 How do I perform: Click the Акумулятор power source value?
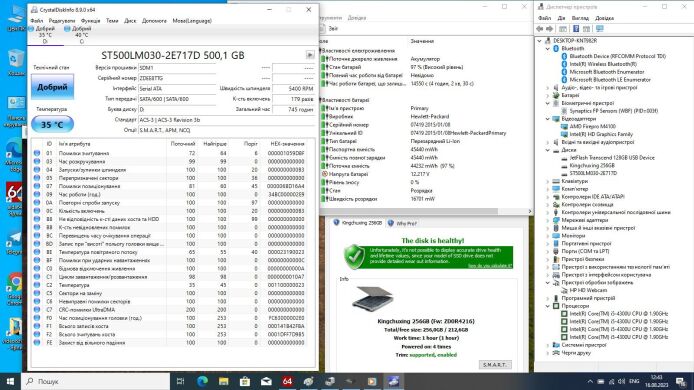tap(425, 59)
